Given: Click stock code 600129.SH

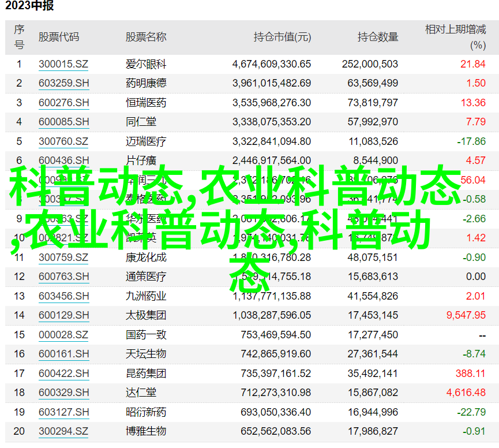Looking at the screenshot, I should [64, 315].
